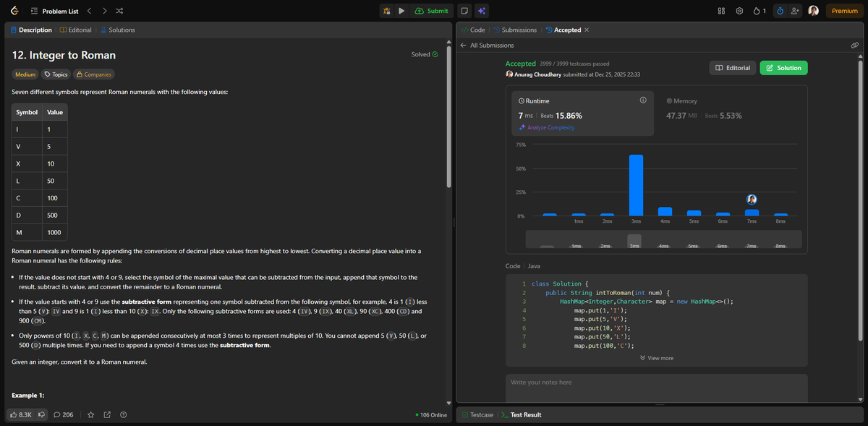Post a Solution with green button

click(783, 68)
